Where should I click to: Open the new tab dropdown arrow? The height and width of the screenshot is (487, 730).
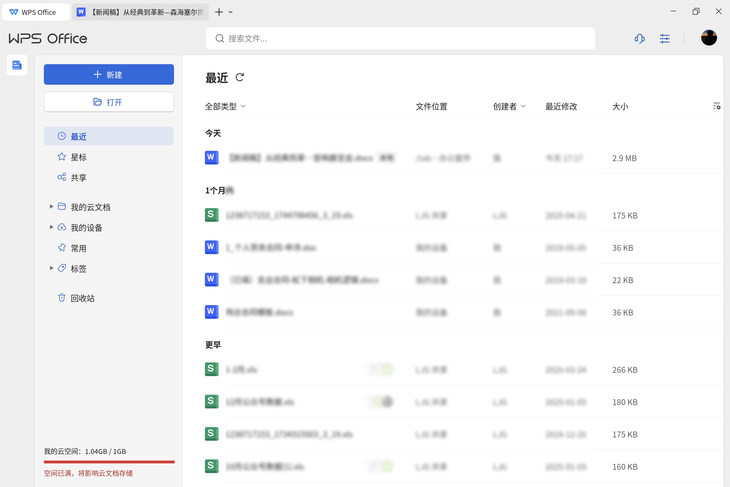point(230,12)
